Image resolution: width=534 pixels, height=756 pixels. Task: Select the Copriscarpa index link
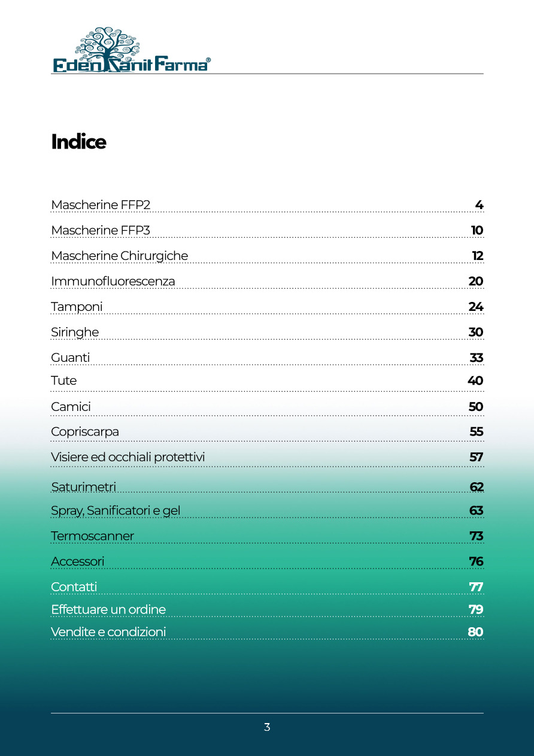[85, 432]
